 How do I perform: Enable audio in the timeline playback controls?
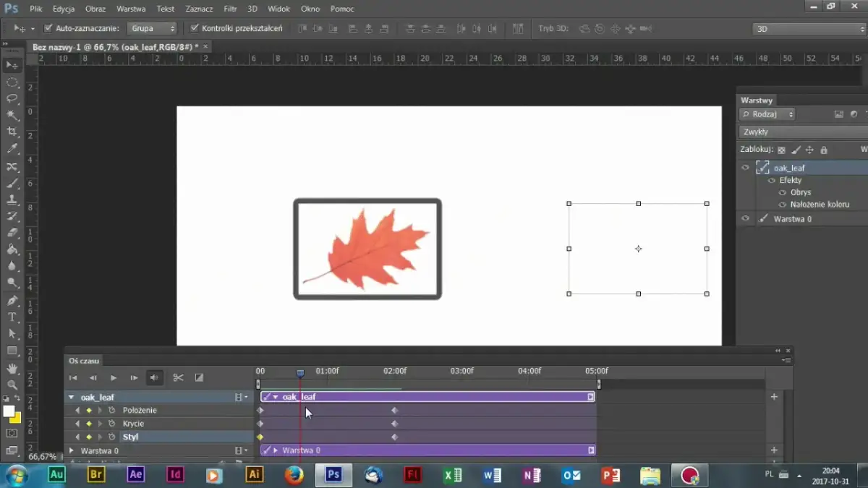pos(153,377)
